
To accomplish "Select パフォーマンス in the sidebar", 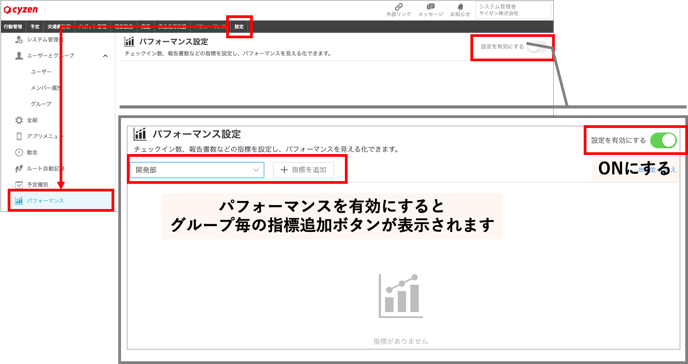I will coord(61,201).
